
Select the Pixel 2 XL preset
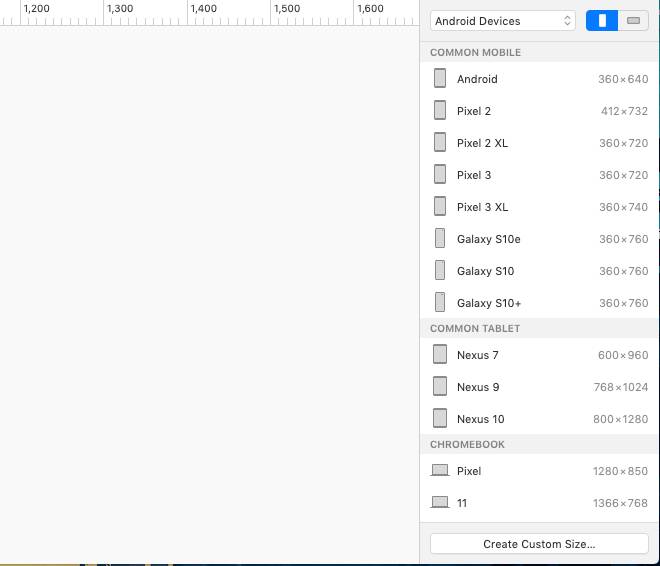(540, 143)
